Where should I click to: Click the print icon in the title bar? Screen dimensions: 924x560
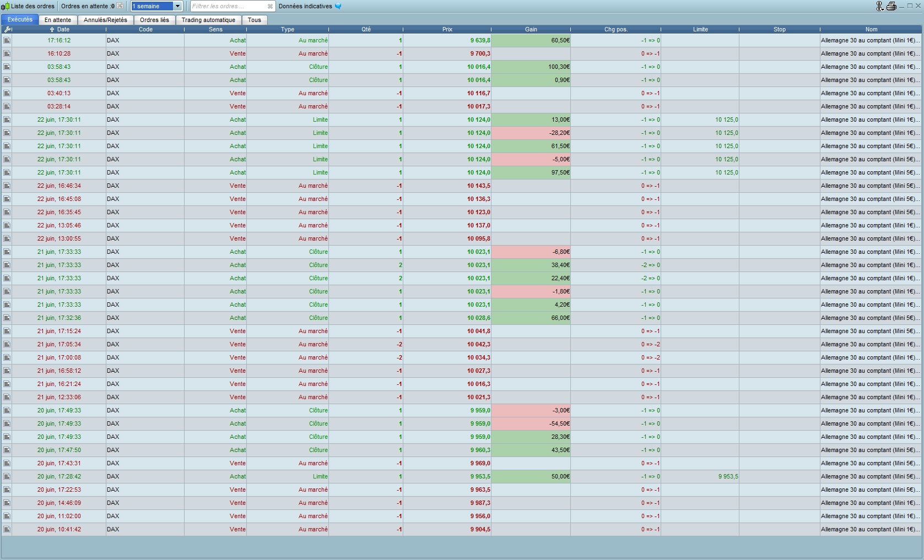891,6
